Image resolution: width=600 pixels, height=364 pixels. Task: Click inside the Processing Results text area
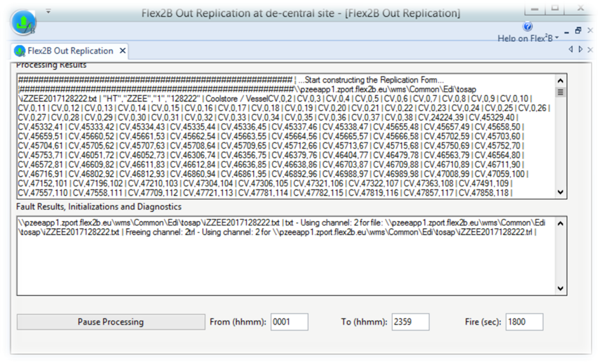coord(286,136)
